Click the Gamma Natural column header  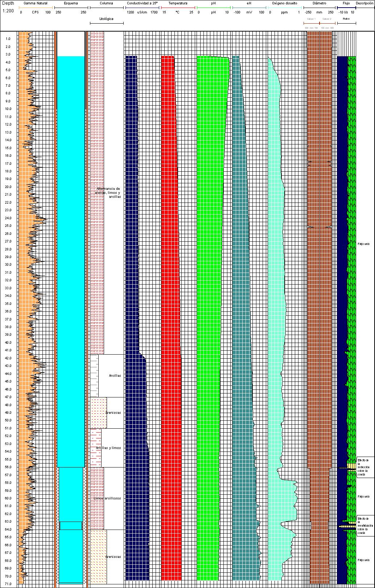tap(36, 3)
